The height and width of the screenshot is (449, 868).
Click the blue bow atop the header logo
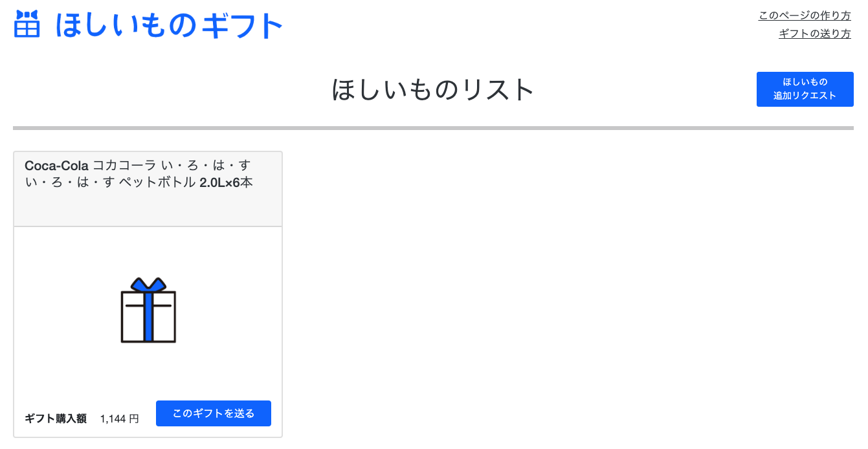pyautogui.click(x=27, y=14)
